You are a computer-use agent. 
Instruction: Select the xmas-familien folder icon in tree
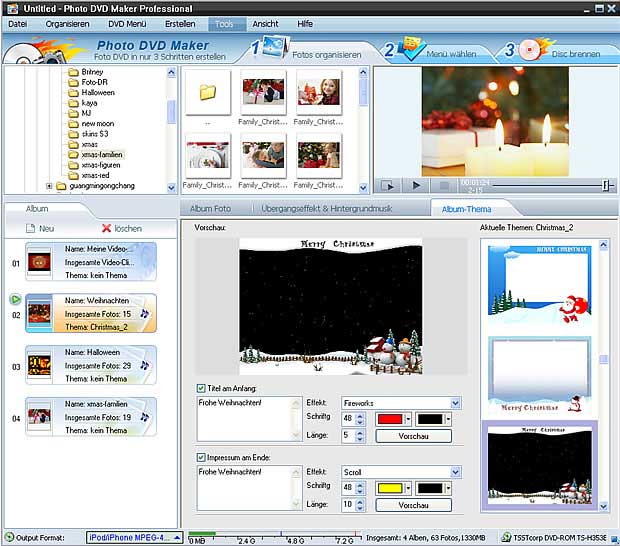74,155
